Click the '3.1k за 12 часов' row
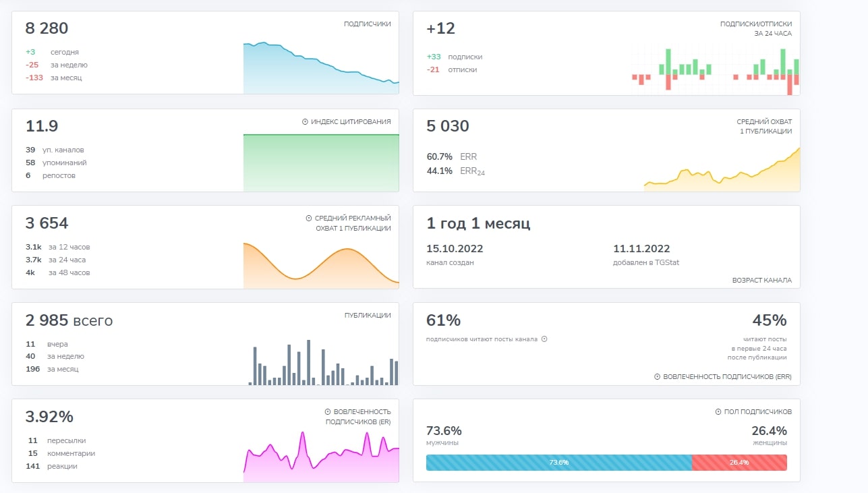Image resolution: width=868 pixels, height=493 pixels. (x=57, y=247)
